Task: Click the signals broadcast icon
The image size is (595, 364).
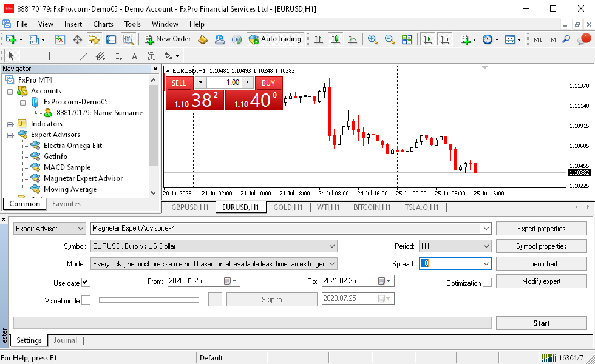Action: 237,39
